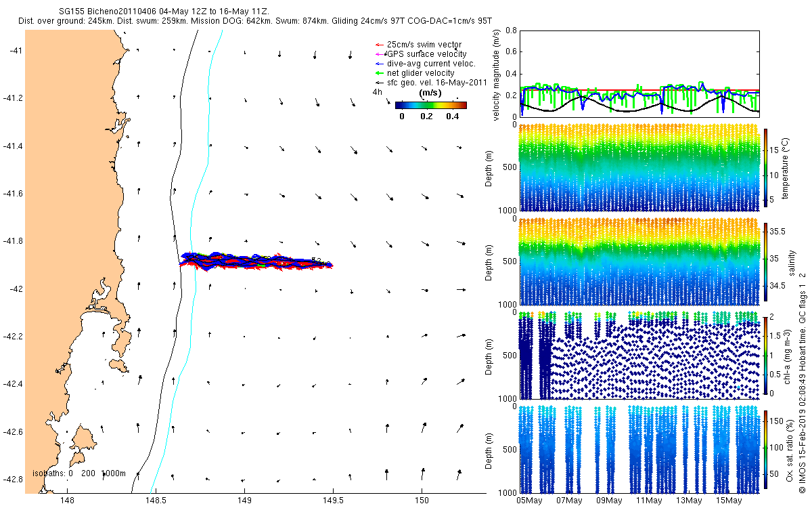The image size is (812, 508).
Task: Click the '13May' date tick
Action: (689, 501)
